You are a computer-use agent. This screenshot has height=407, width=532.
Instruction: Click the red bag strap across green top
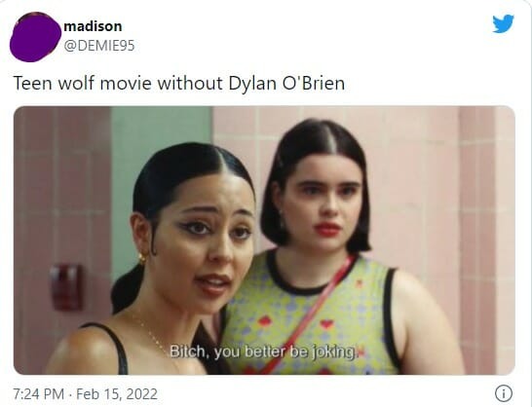point(311,312)
